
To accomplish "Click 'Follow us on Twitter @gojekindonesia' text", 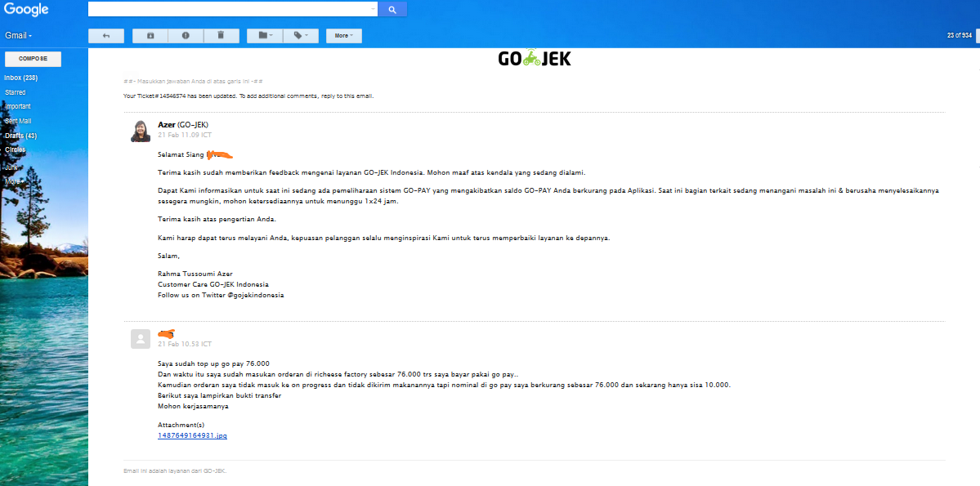I will tap(221, 296).
